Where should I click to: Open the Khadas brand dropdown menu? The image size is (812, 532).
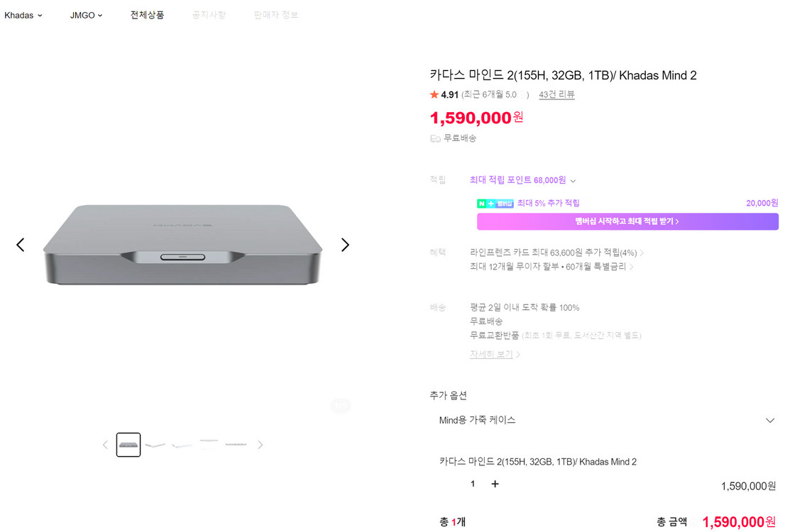23,15
